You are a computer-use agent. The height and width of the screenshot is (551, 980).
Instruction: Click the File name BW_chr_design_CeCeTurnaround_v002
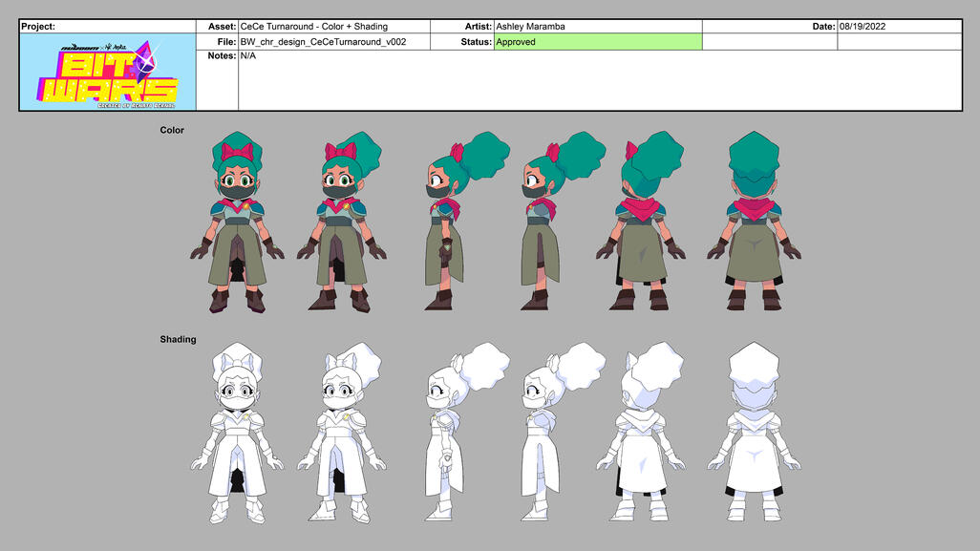333,42
